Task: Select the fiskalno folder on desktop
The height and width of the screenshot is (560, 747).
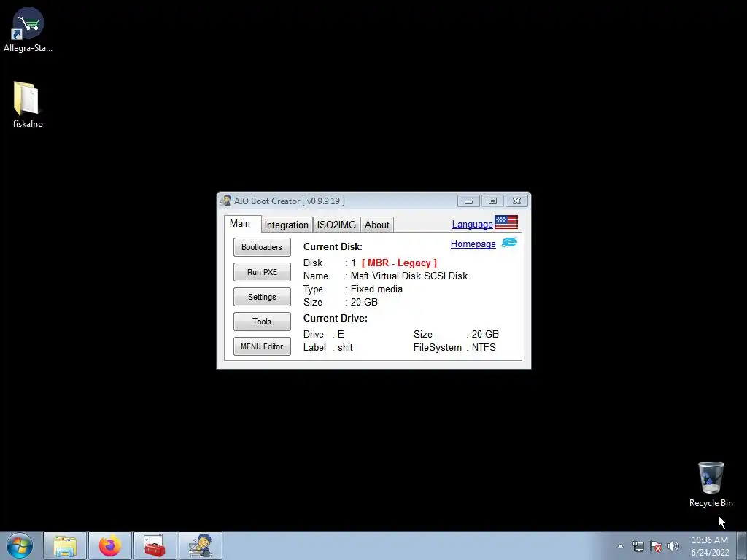Action: (x=27, y=104)
